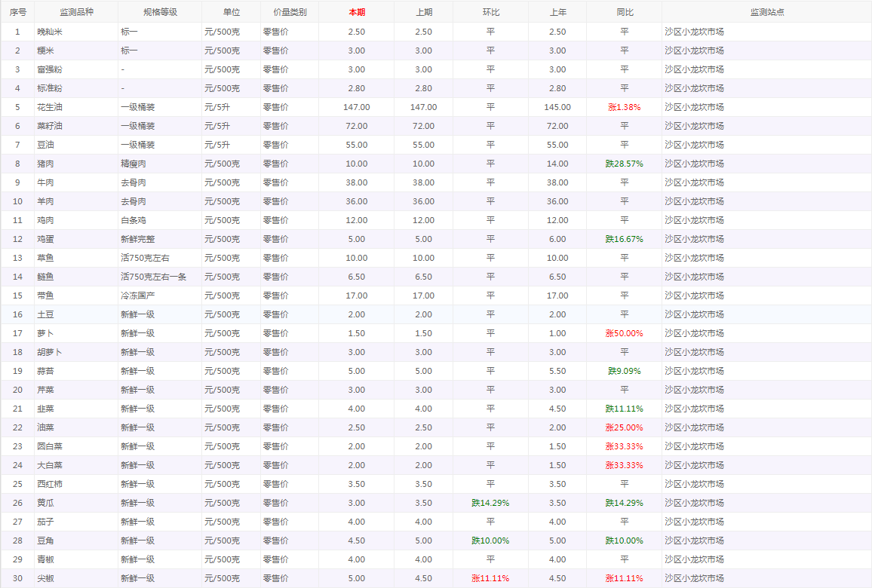Click the 环比 column header
872x588 pixels.
[x=490, y=12]
